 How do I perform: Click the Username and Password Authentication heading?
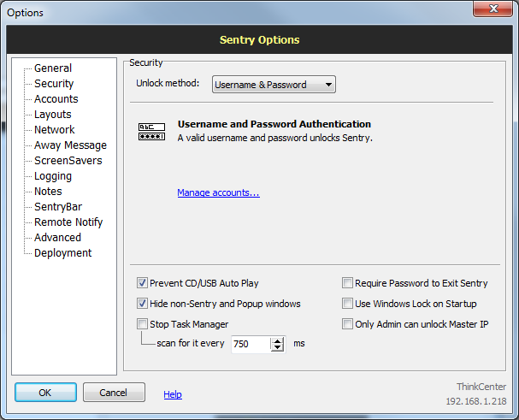(x=274, y=124)
